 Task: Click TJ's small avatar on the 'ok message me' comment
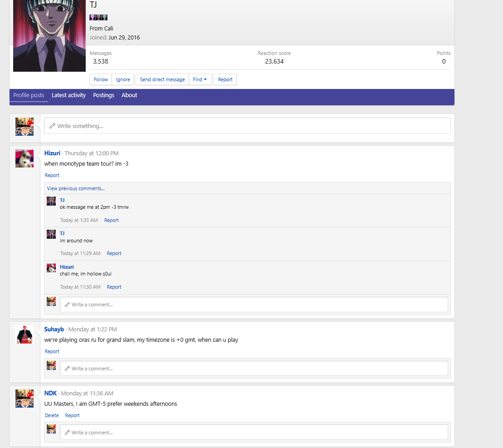51,201
